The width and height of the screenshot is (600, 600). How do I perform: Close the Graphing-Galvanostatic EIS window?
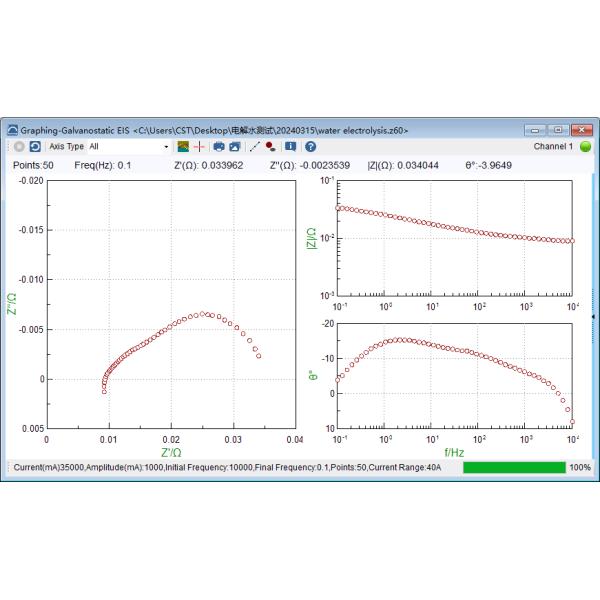pos(582,130)
